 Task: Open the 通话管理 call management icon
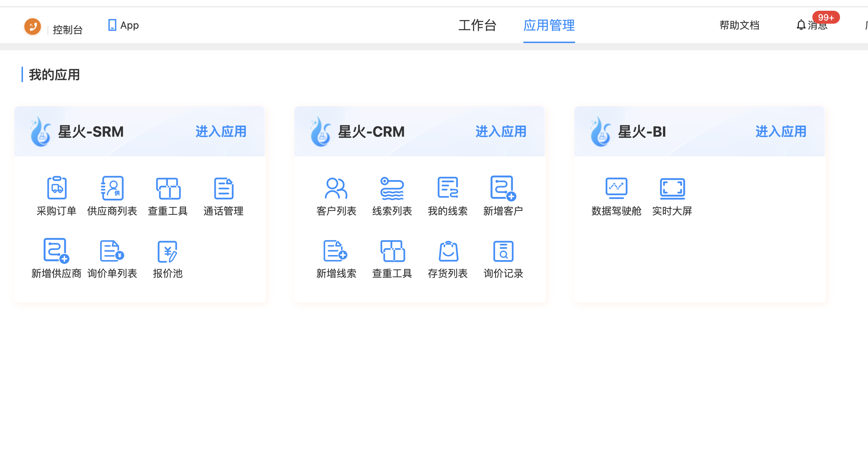pyautogui.click(x=224, y=188)
